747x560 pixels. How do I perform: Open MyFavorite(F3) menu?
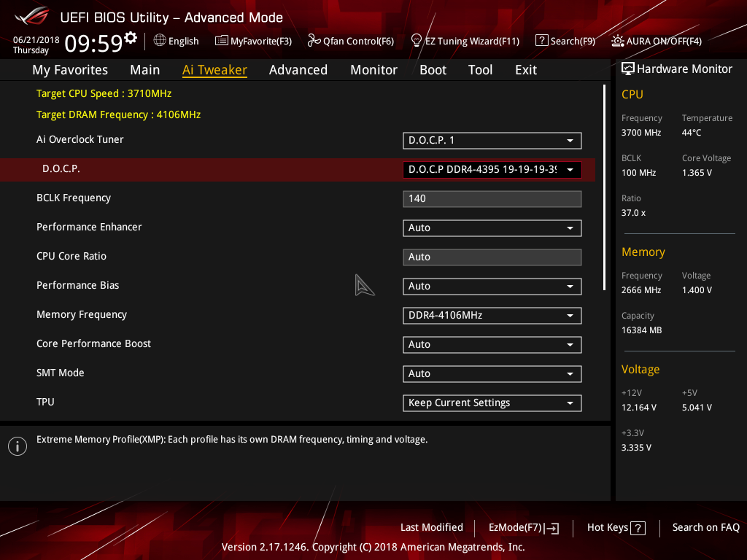pos(261,41)
